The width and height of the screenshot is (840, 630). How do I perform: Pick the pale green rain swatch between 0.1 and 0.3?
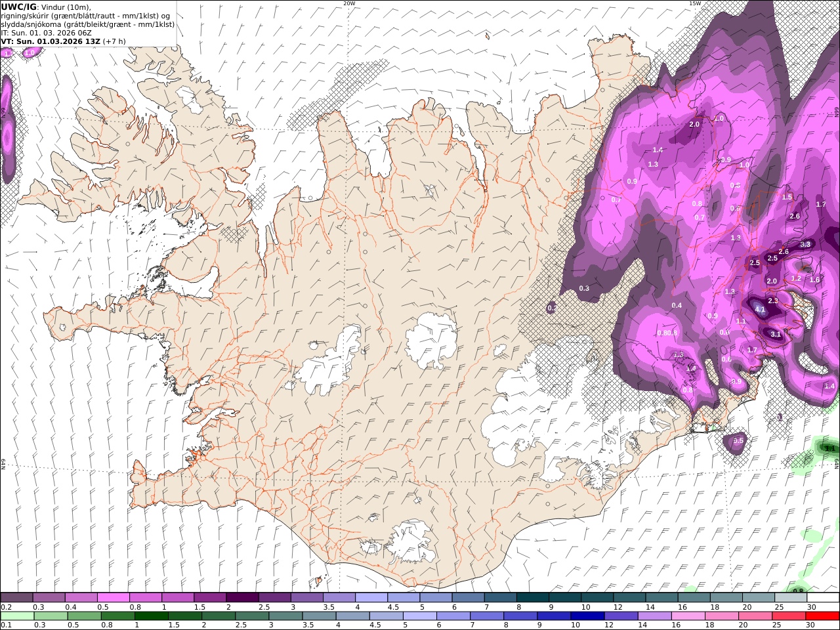click(18, 616)
